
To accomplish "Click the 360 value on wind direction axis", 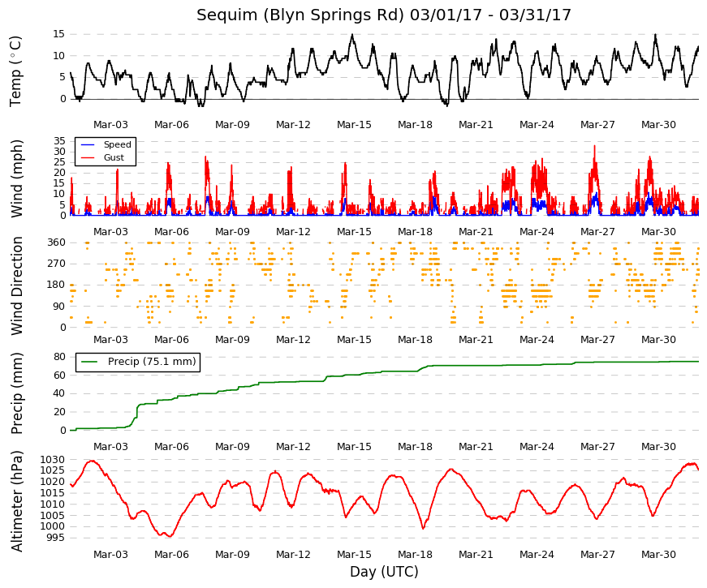I will pyautogui.click(x=56, y=242).
